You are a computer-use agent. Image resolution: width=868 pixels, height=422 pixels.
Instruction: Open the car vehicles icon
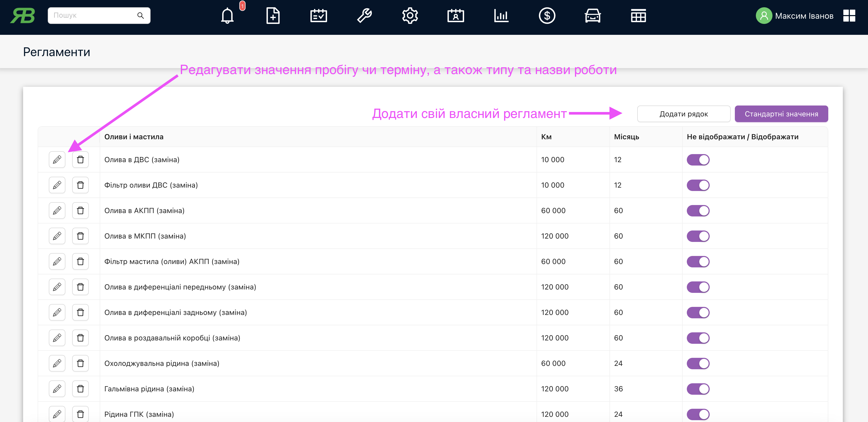point(593,16)
